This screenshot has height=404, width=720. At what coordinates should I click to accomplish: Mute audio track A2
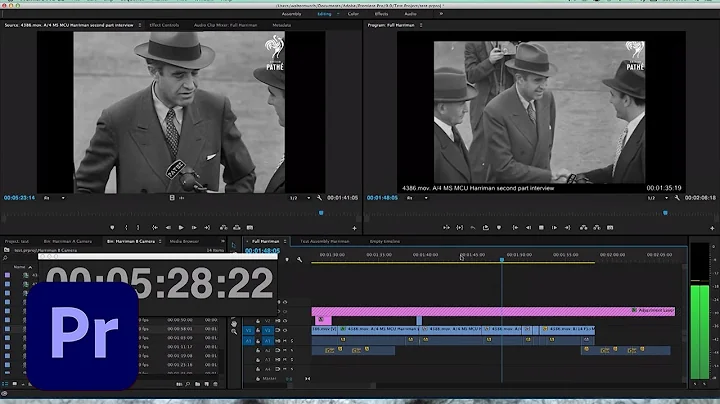(x=285, y=350)
